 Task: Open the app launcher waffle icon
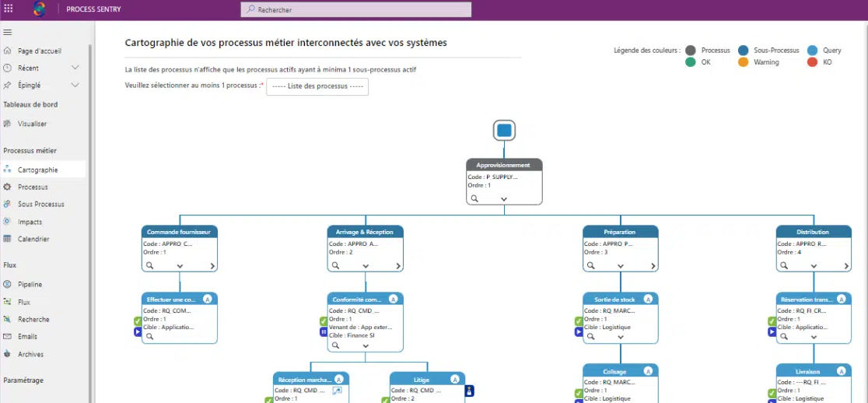(9, 9)
